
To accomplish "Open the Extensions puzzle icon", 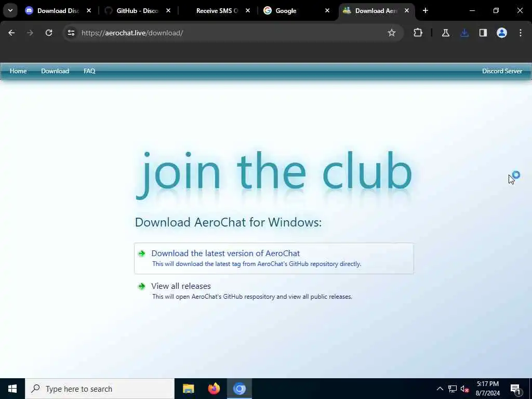I will point(418,33).
